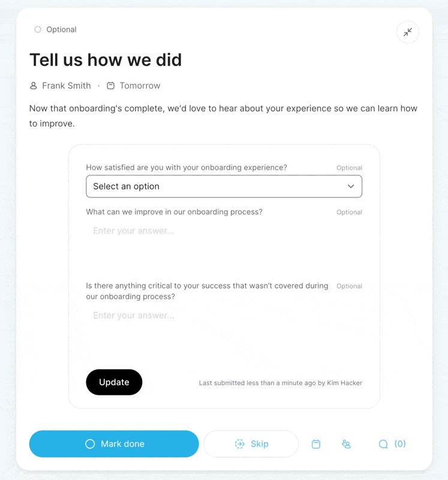The image size is (448, 480).
Task: Toggle the Mark done circle
Action: point(90,444)
